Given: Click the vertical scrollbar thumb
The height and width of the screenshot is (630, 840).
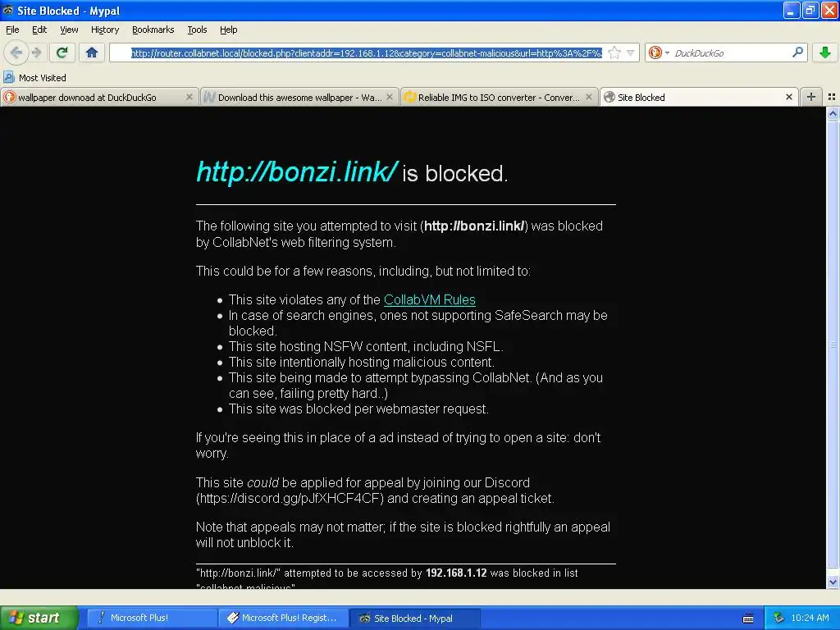Looking at the screenshot, I should [x=833, y=345].
